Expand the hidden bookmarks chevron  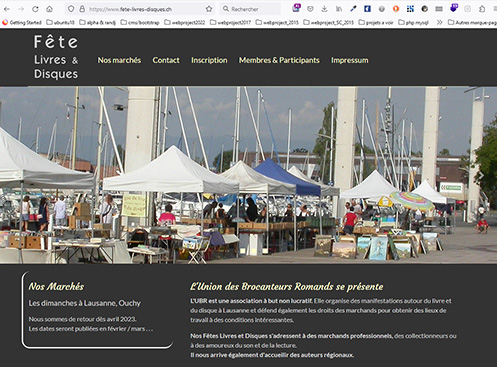pos(439,22)
